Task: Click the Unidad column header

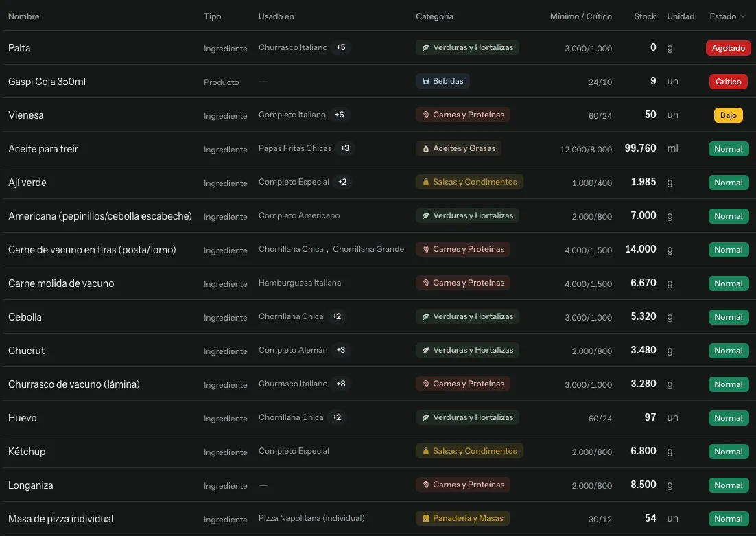Action: pyautogui.click(x=681, y=16)
